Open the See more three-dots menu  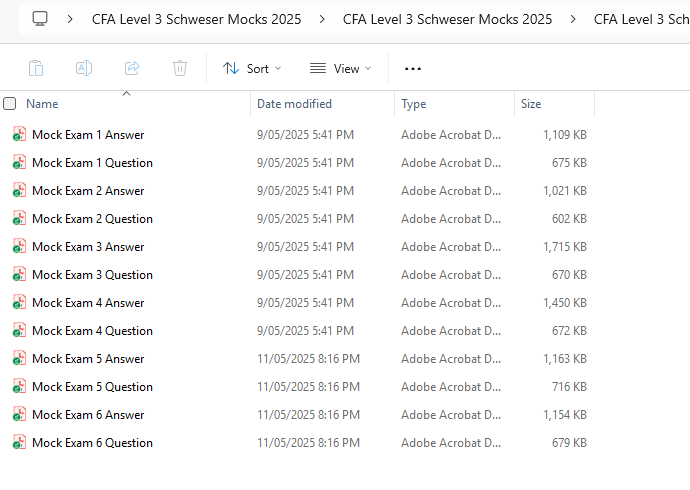(413, 68)
